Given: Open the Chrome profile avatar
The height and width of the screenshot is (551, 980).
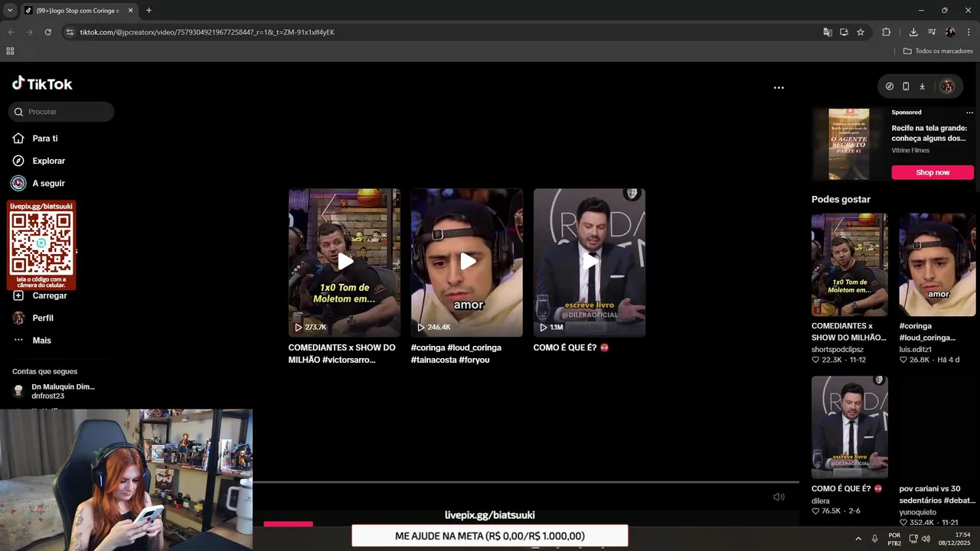Looking at the screenshot, I should [950, 32].
